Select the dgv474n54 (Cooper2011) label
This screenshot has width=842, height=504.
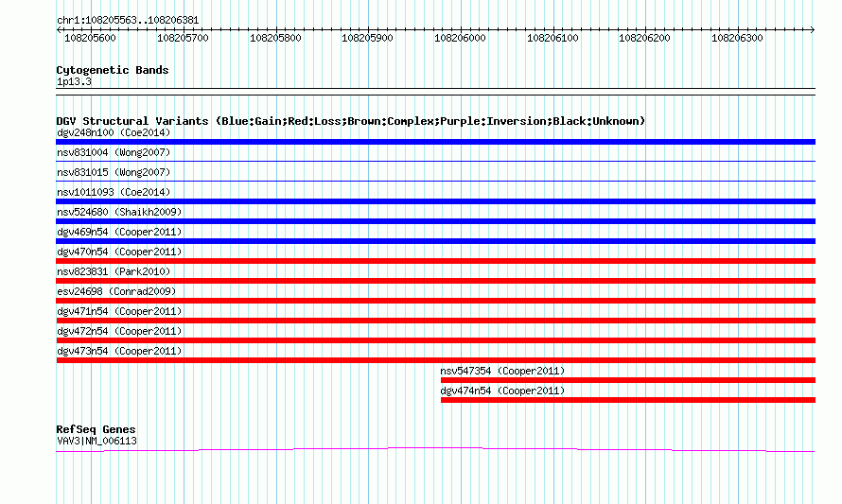502,391
